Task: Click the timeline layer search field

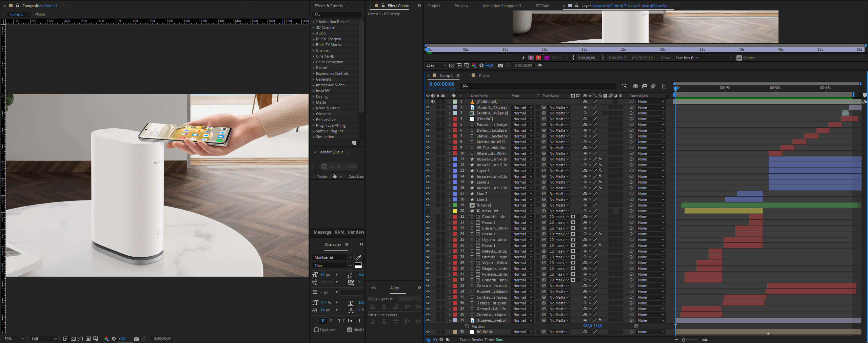Action: pyautogui.click(x=539, y=86)
